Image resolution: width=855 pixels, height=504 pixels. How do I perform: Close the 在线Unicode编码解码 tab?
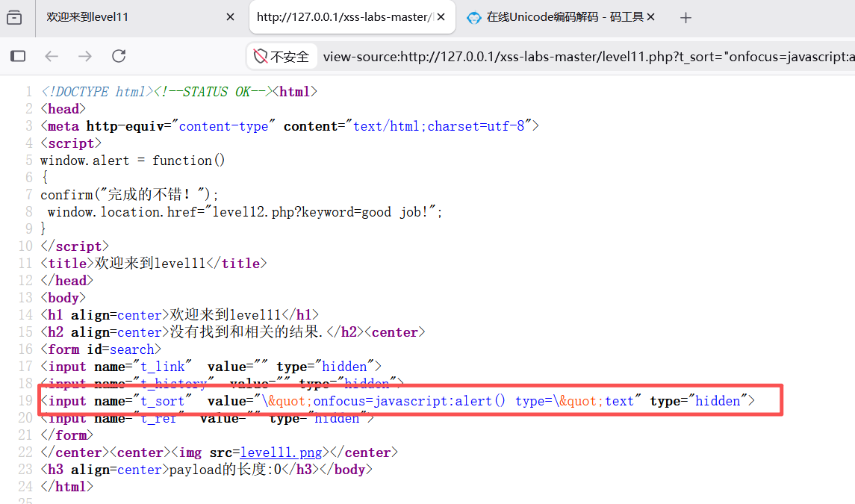coord(650,17)
